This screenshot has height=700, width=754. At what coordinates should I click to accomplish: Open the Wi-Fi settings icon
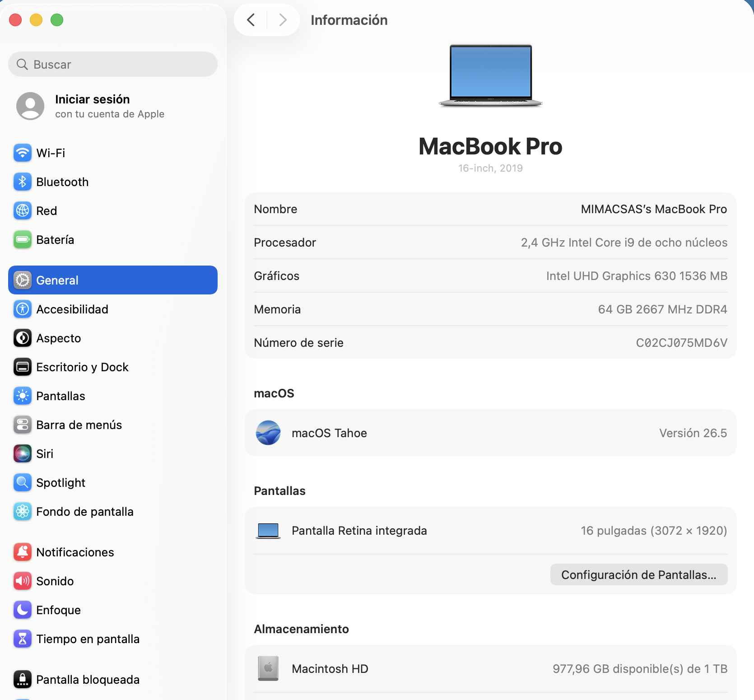pos(23,153)
